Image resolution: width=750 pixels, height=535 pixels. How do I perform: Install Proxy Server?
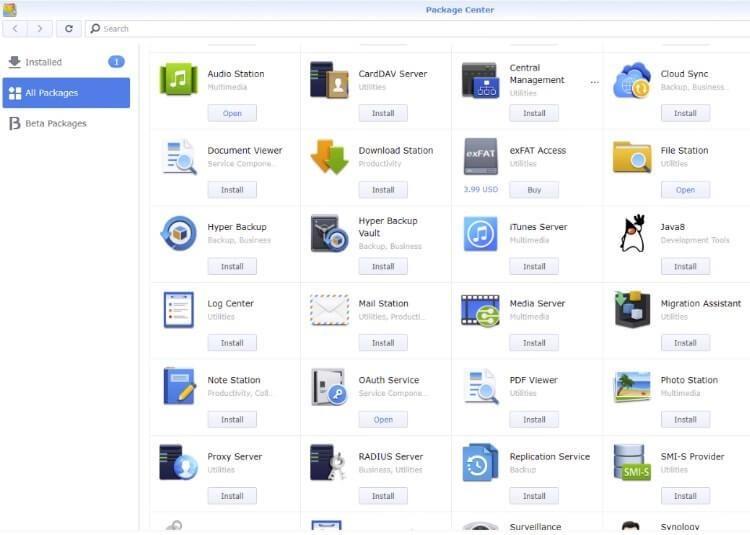(232, 496)
